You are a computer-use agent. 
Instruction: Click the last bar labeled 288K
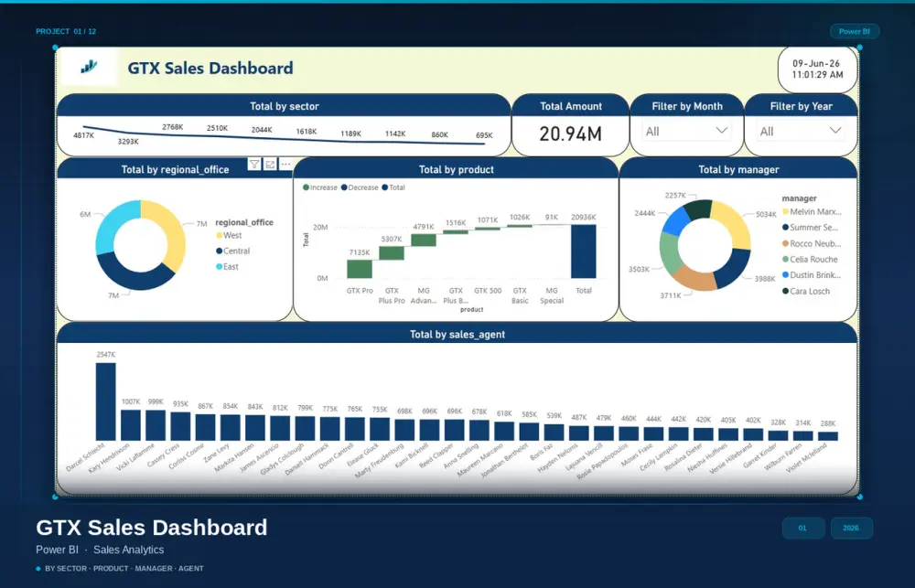(x=828, y=436)
